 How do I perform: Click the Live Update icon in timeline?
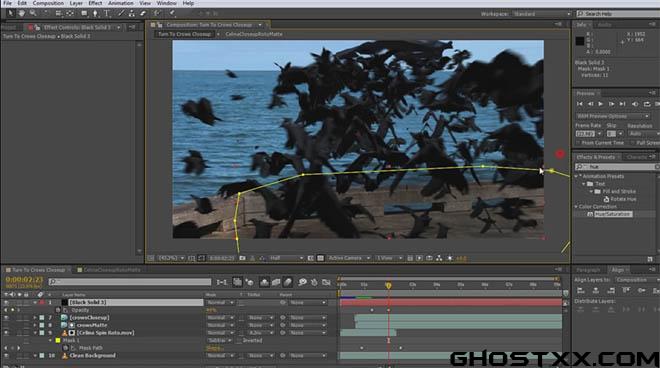click(x=237, y=282)
